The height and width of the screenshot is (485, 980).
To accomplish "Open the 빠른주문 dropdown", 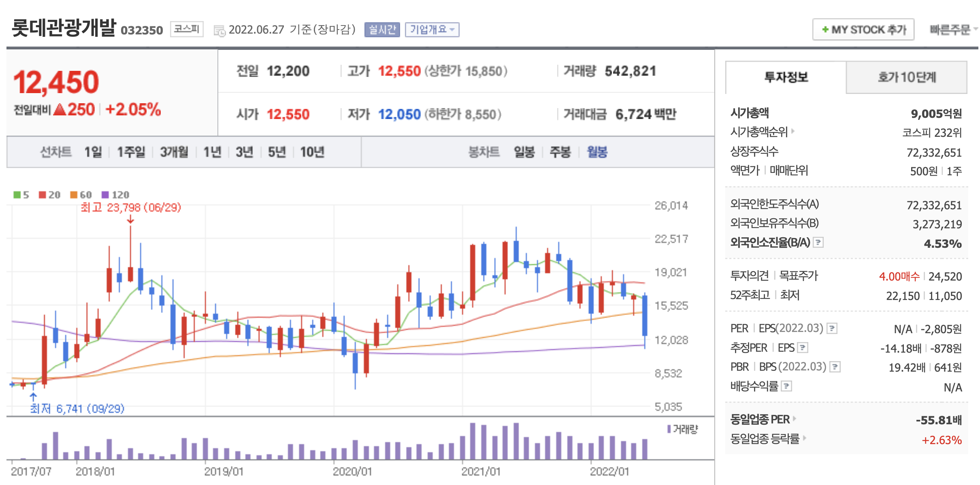I will (953, 30).
